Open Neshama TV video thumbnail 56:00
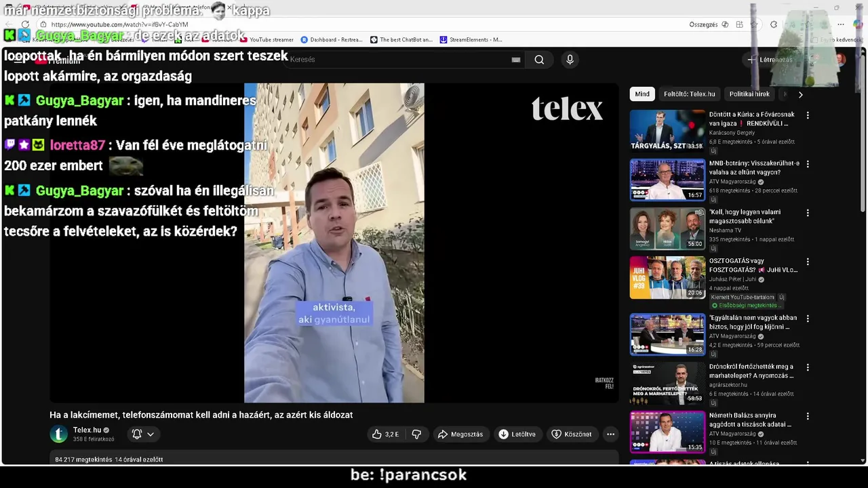The image size is (868, 488). coord(667,228)
